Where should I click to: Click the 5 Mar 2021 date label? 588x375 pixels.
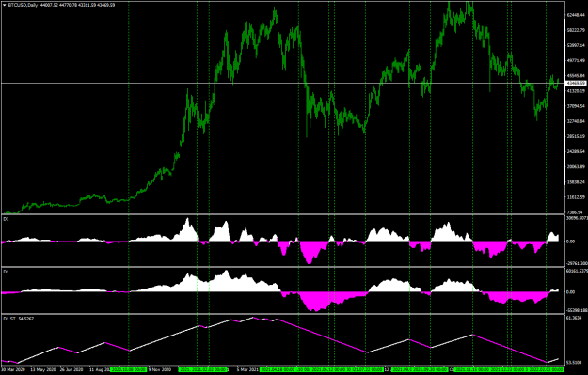[x=247, y=369]
